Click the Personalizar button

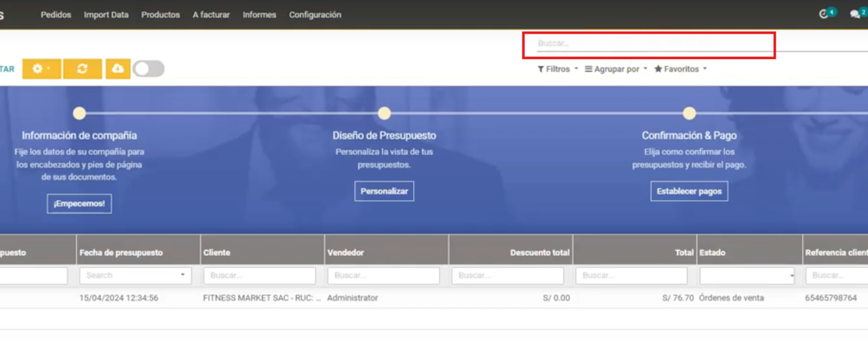384,191
